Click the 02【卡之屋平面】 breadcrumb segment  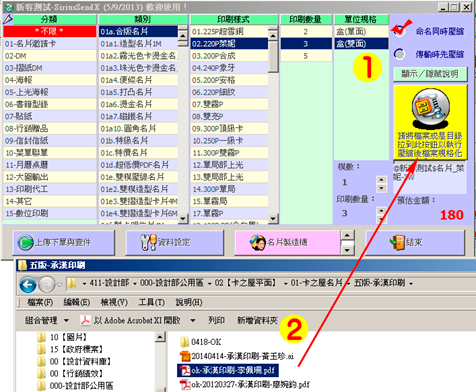(x=245, y=283)
